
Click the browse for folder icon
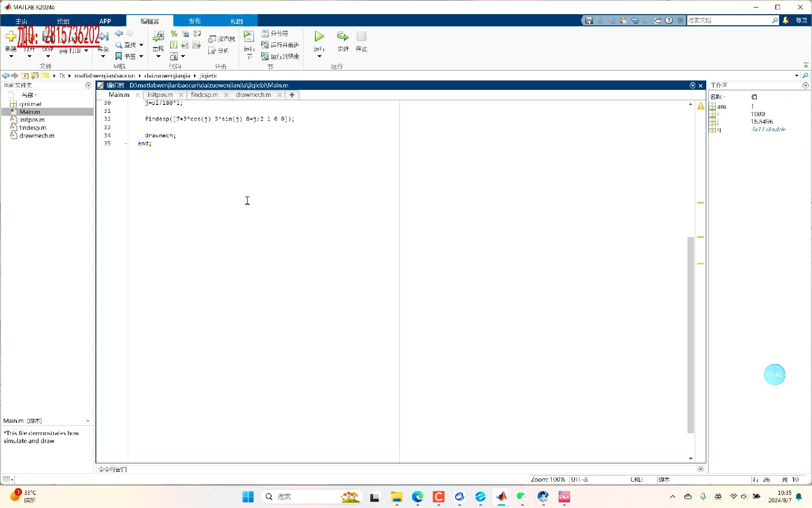(x=35, y=75)
